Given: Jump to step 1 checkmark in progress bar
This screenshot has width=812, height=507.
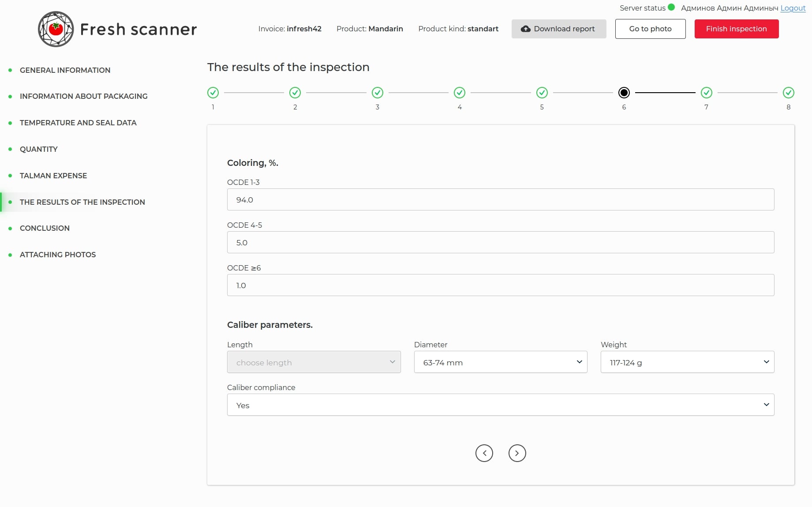Looking at the screenshot, I should click(213, 93).
